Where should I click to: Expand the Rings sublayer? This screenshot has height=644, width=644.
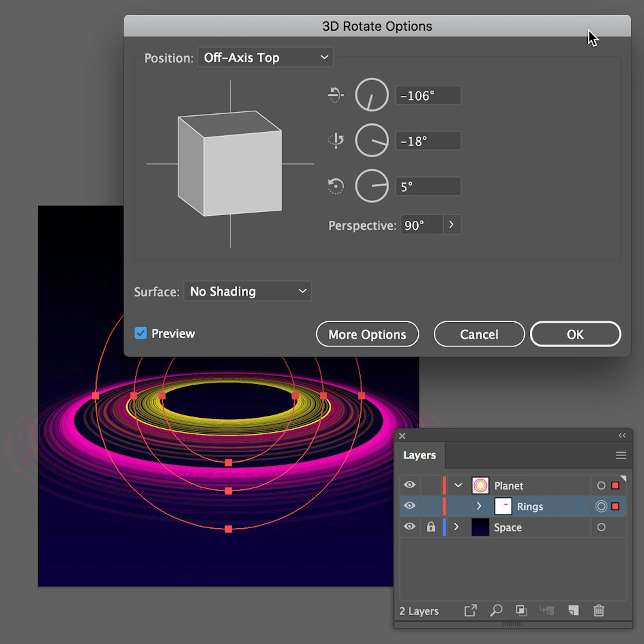point(479,506)
